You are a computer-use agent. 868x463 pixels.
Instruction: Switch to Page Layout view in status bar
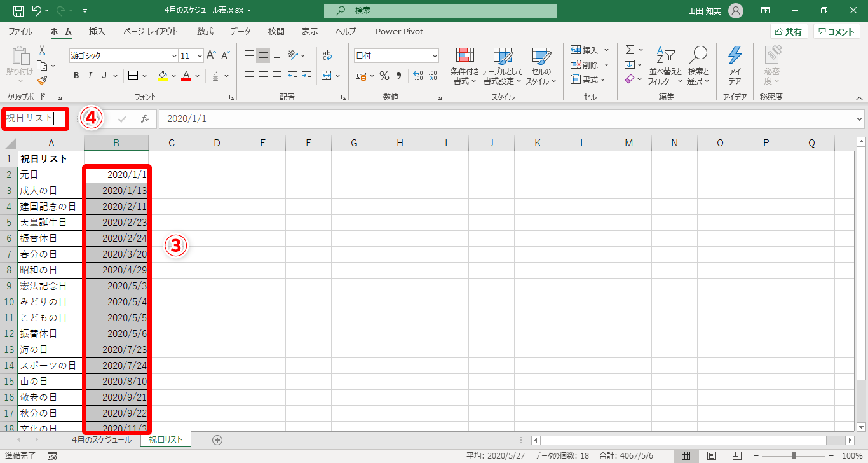point(712,456)
